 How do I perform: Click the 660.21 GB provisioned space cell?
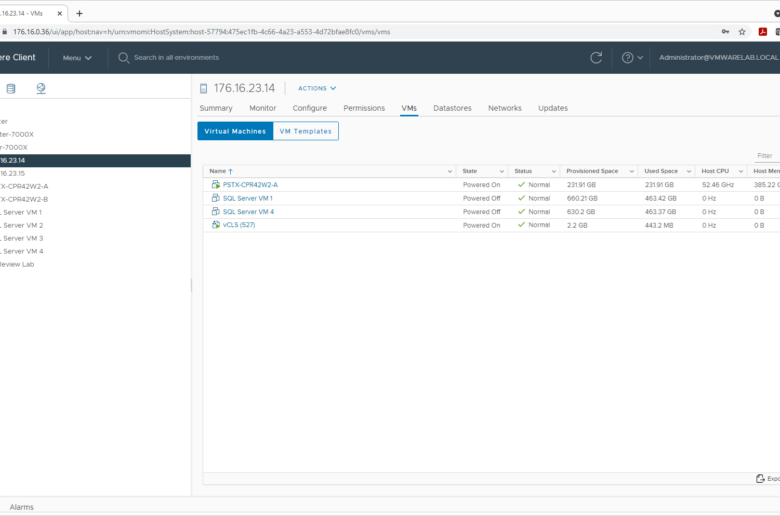(582, 198)
